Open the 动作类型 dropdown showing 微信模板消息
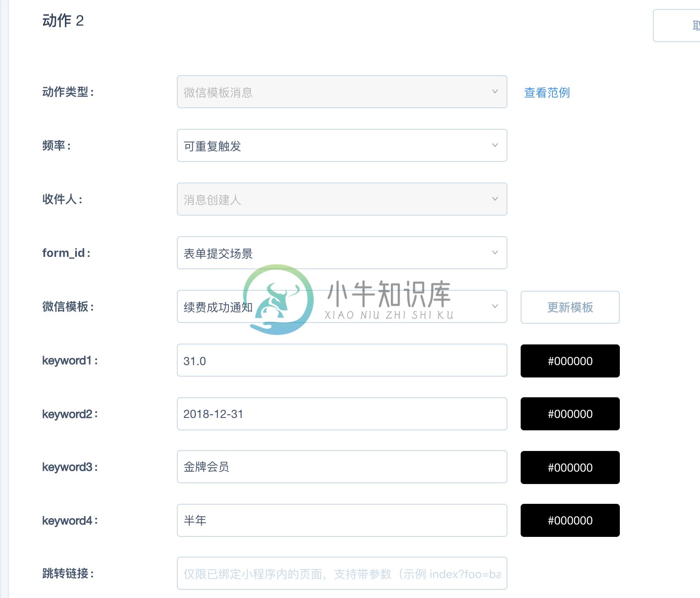 pyautogui.click(x=342, y=92)
